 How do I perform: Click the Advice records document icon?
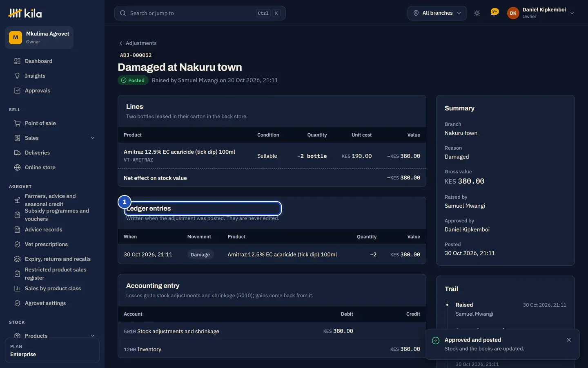[17, 230]
